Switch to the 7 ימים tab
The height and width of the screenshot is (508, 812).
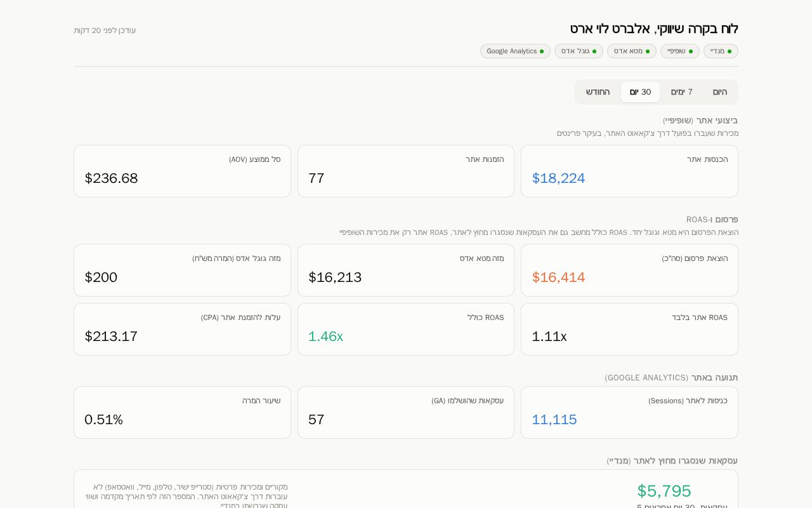(x=681, y=92)
